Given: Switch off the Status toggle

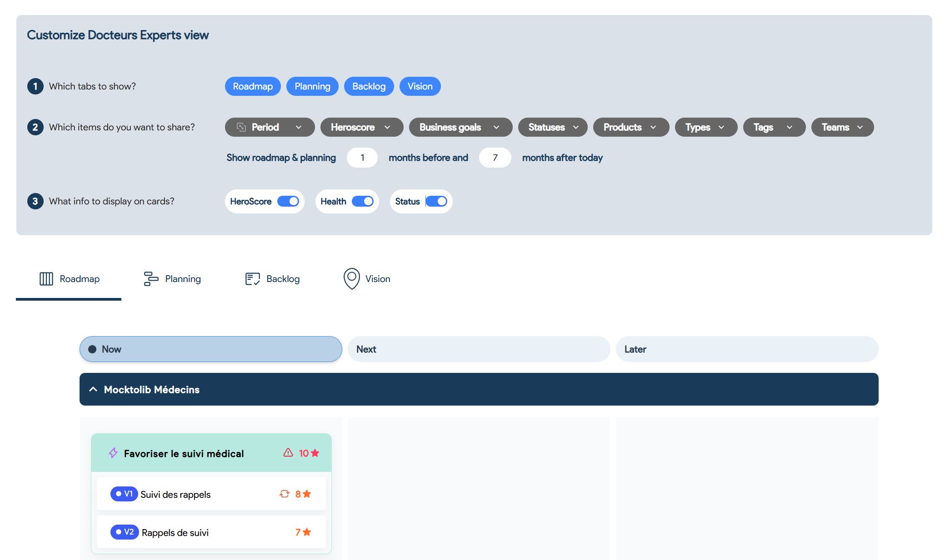Looking at the screenshot, I should coord(436,201).
